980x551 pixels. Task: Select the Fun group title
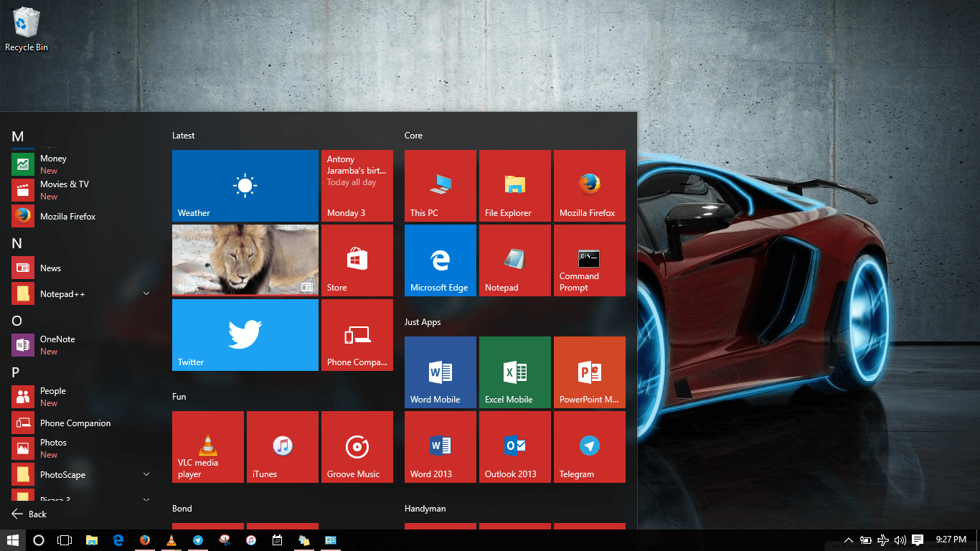click(179, 397)
